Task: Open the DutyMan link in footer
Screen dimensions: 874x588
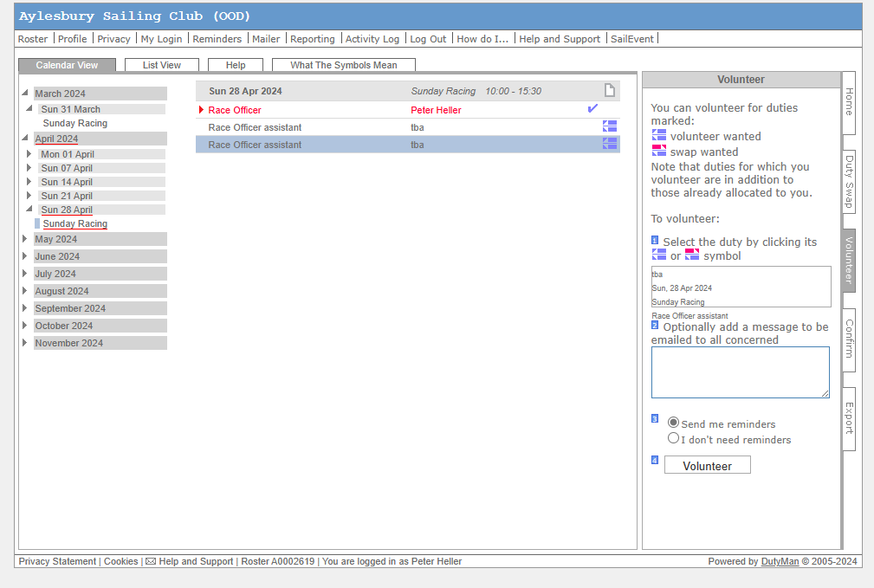Action: [x=778, y=561]
